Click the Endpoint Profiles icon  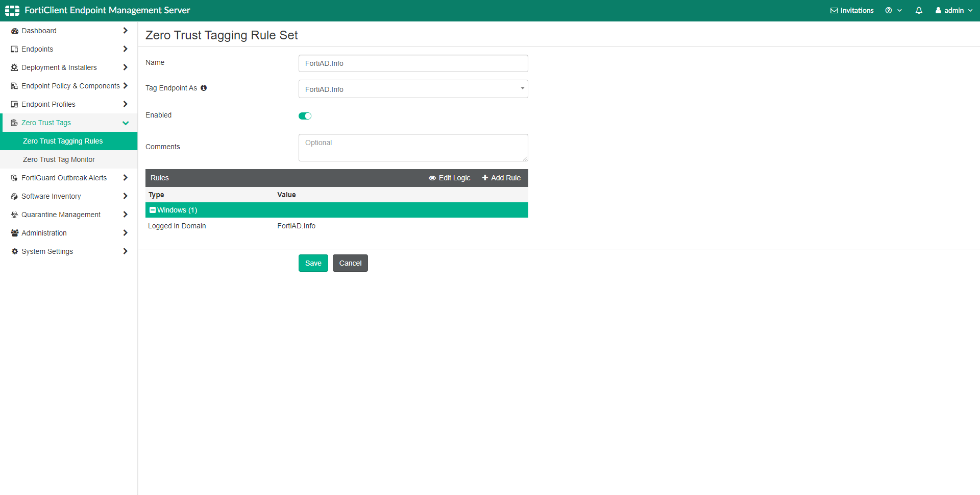(14, 104)
